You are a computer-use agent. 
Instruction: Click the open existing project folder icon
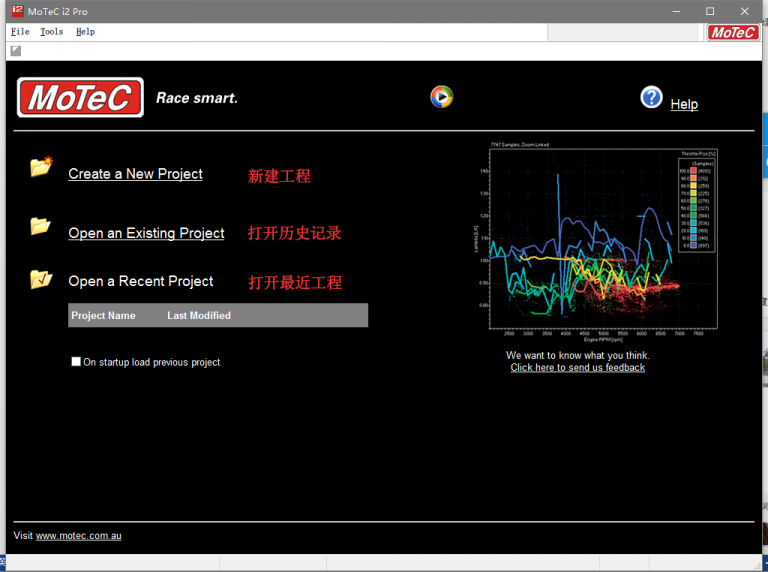tap(40, 226)
